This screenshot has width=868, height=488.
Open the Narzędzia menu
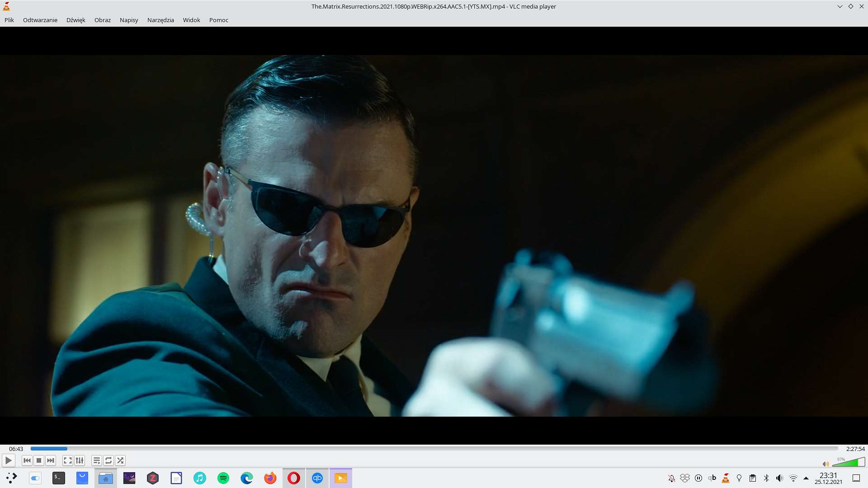click(x=160, y=20)
